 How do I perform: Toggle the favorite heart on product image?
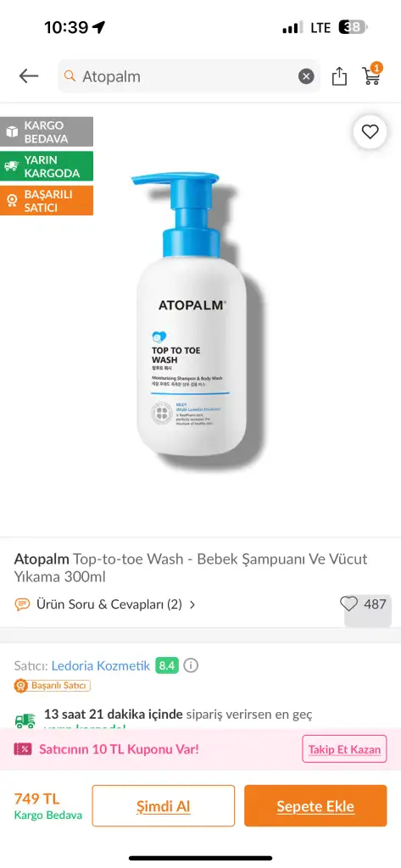tap(370, 131)
